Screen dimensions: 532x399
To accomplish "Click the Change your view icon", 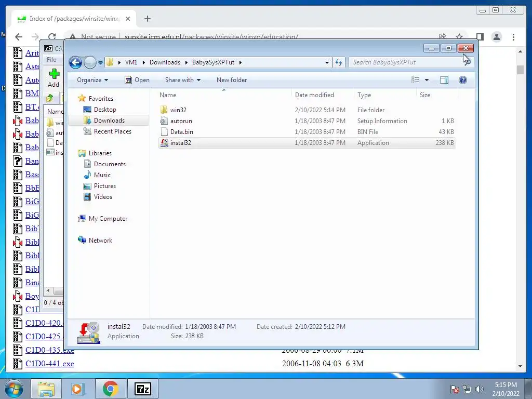I will tap(416, 80).
